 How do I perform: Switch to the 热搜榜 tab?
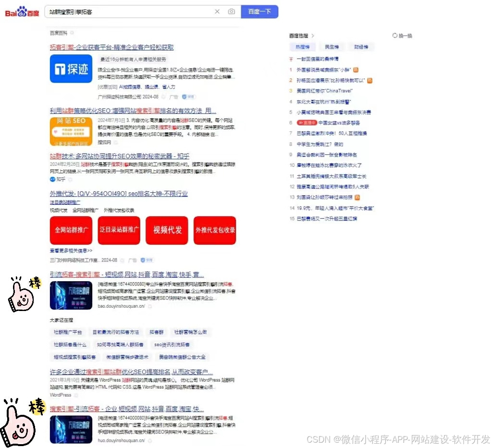[x=303, y=47]
